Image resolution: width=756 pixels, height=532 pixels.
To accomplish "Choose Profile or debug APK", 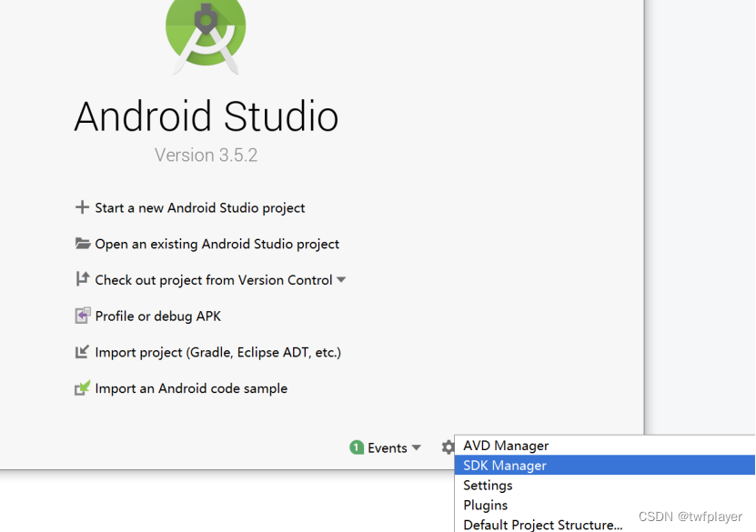I will tap(157, 316).
